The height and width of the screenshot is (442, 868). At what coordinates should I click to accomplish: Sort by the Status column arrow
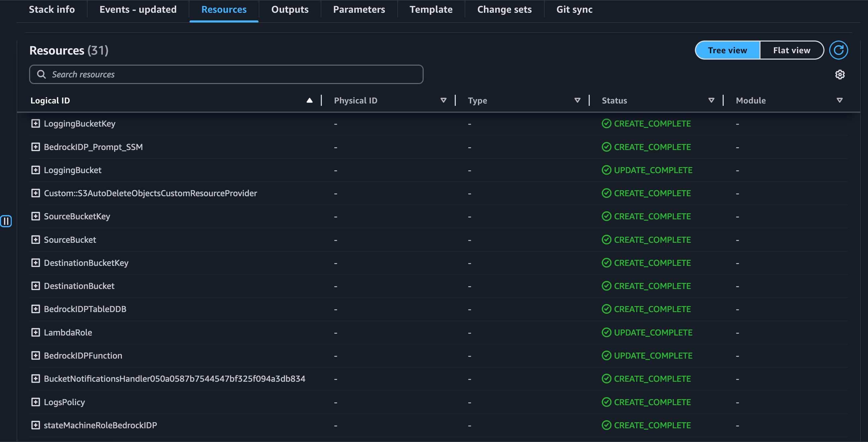click(711, 100)
